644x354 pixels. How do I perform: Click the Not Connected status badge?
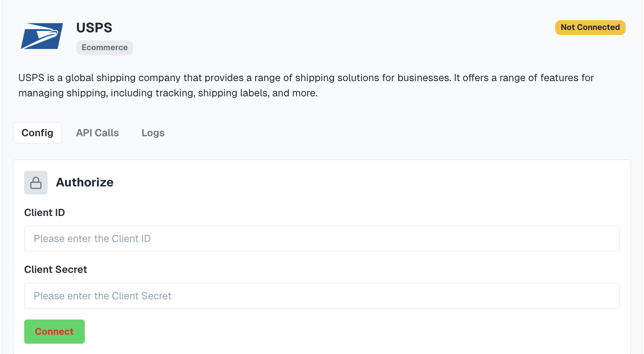(590, 27)
